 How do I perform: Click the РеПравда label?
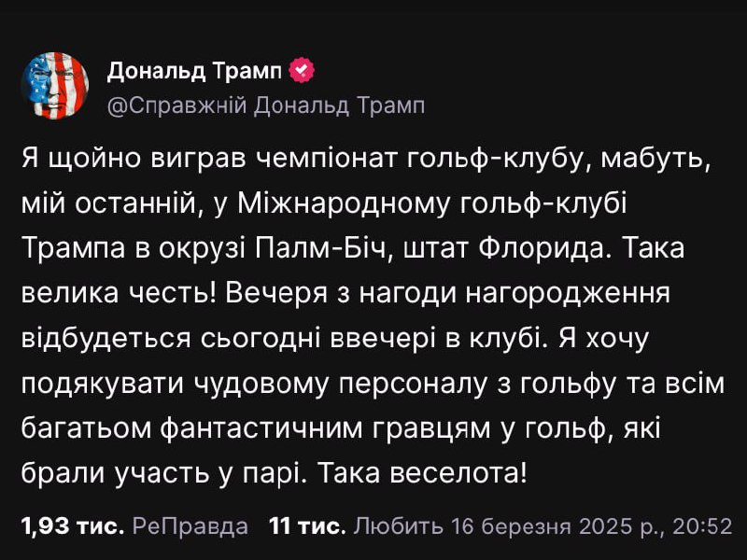coord(190,525)
